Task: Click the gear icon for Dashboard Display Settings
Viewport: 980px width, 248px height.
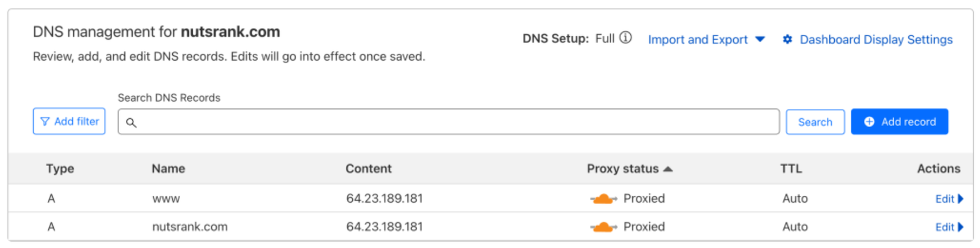Action: click(787, 39)
